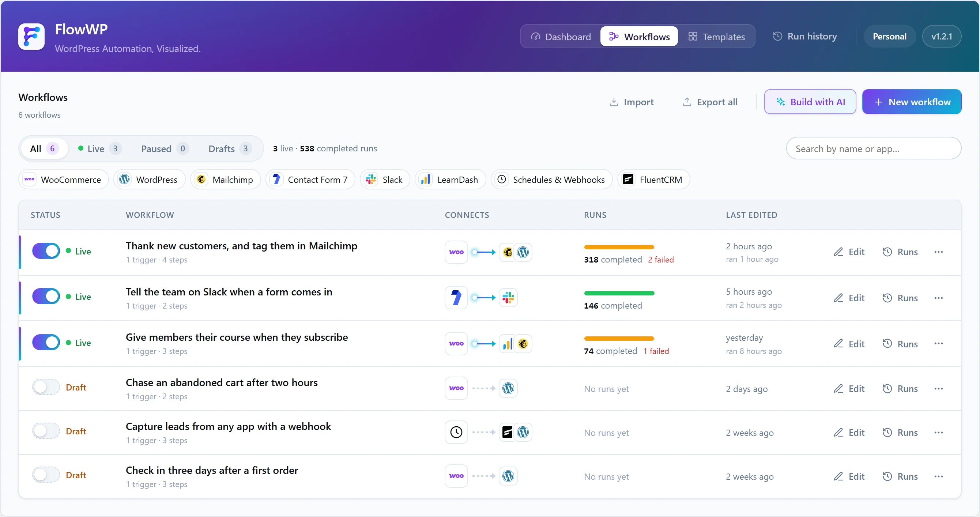Filter by Mailchimp app chip
The image size is (980, 517).
[x=225, y=180]
